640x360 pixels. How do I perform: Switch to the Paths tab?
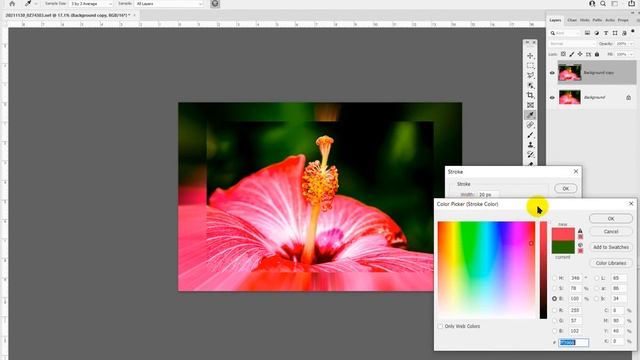(597, 20)
